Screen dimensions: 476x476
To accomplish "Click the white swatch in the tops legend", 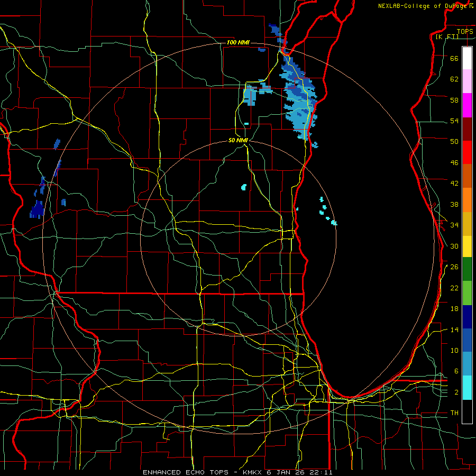I will click(467, 58).
